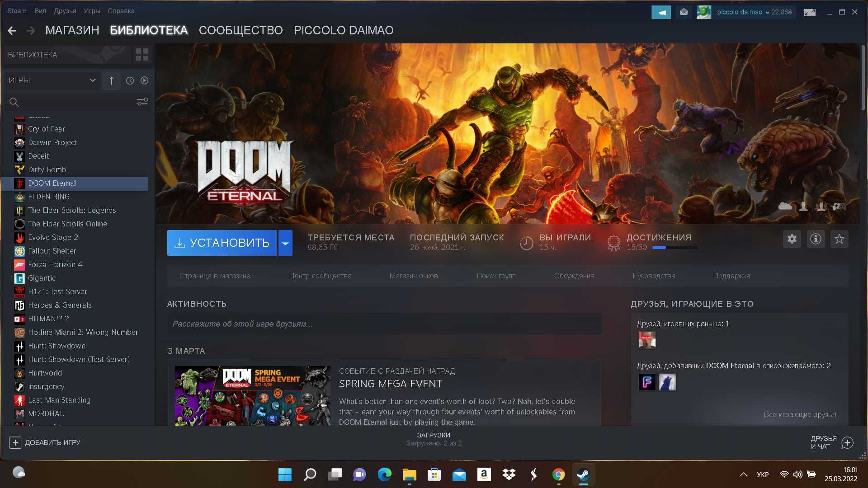
Task: Select Forza Horizon 4 in the list
Action: coord(75,264)
